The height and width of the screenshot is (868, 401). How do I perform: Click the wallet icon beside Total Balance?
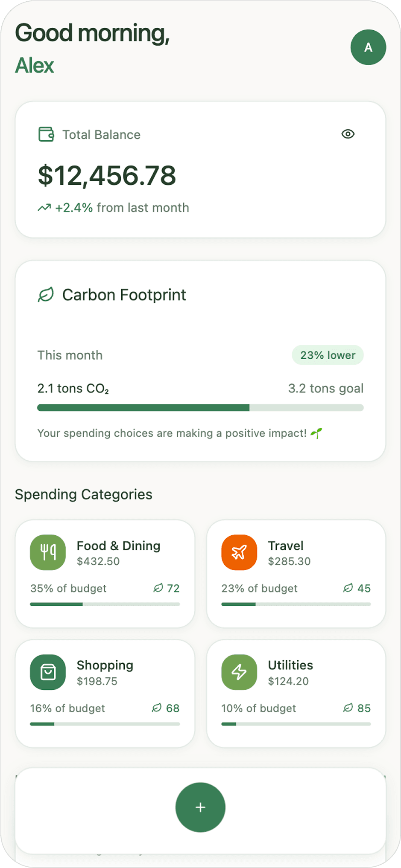click(46, 134)
